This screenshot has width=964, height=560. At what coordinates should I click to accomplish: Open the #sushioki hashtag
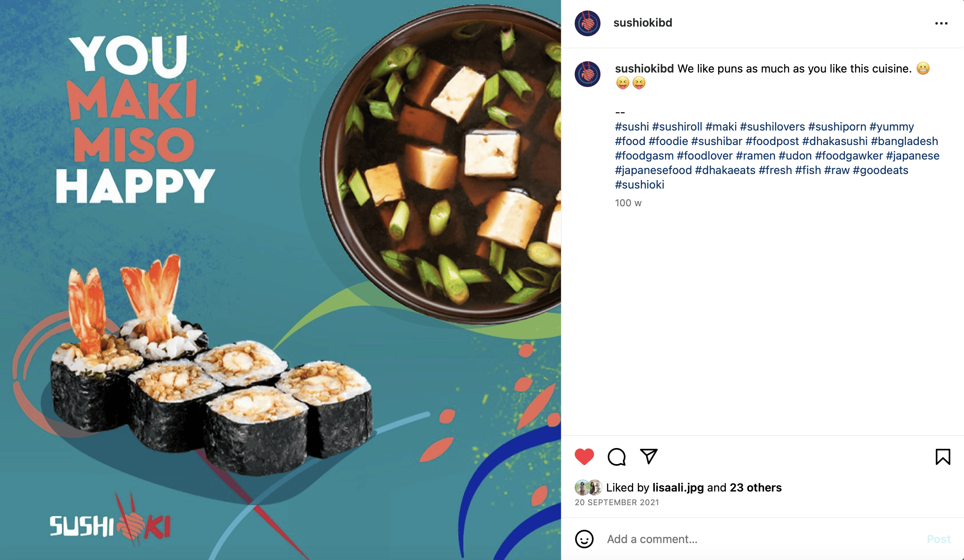click(x=640, y=185)
